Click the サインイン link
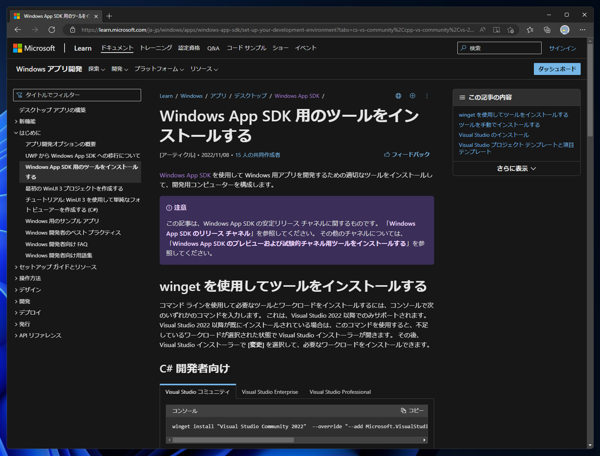Viewport: 600px width, 456px height. (x=562, y=48)
